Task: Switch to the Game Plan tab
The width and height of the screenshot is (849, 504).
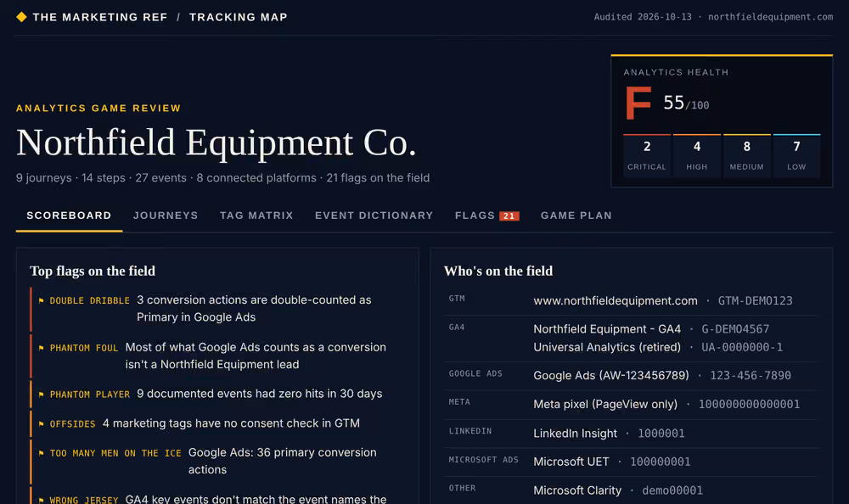Action: [x=576, y=216]
